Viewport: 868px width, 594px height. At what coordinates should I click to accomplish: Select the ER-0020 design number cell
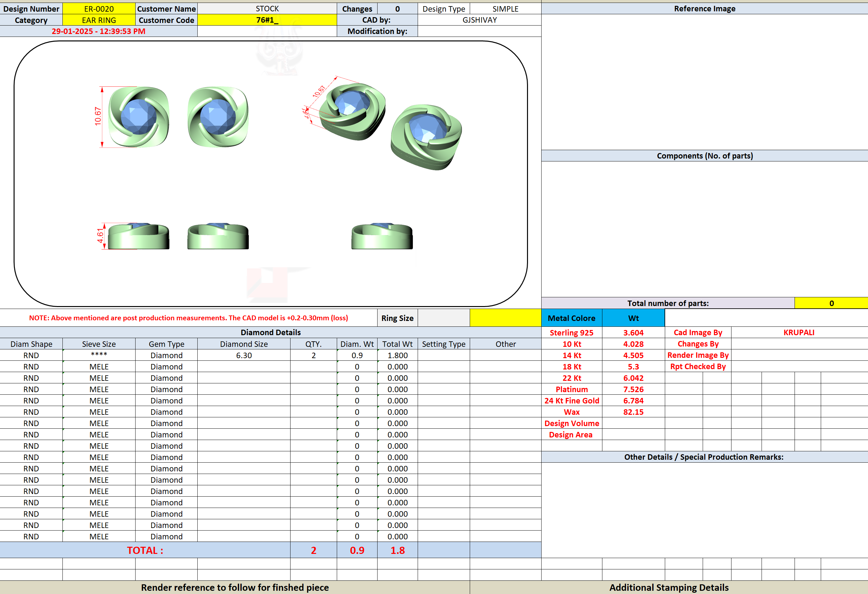coord(99,9)
